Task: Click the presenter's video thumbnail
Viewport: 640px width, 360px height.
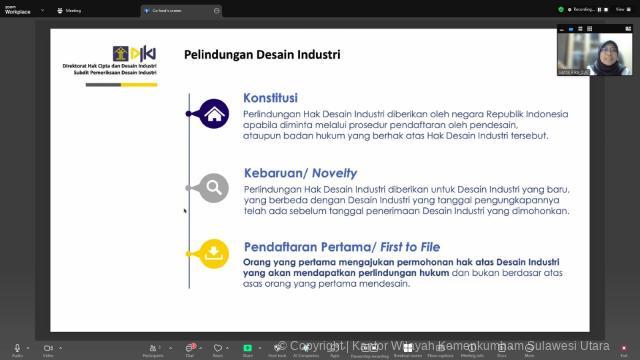Action: [x=595, y=54]
